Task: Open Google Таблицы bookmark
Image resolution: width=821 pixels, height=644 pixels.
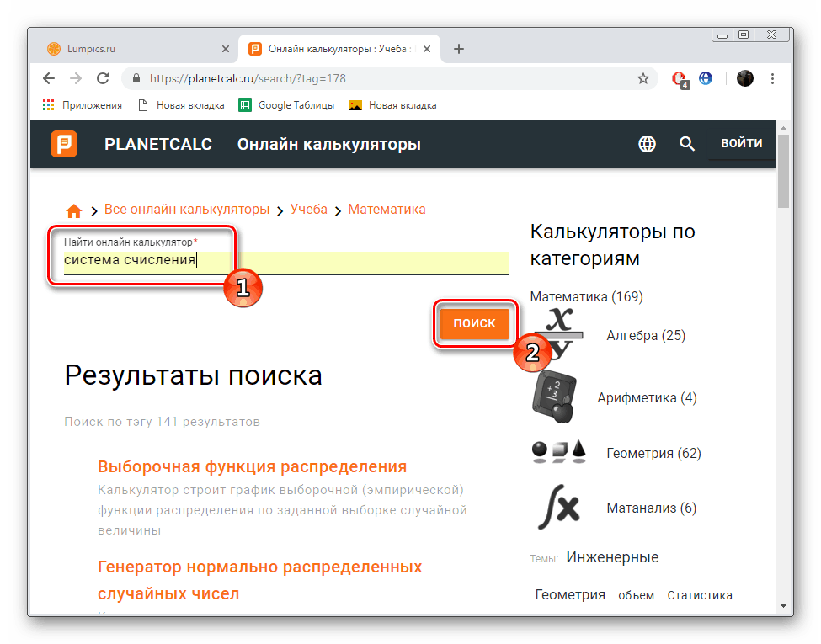Action: (x=286, y=105)
